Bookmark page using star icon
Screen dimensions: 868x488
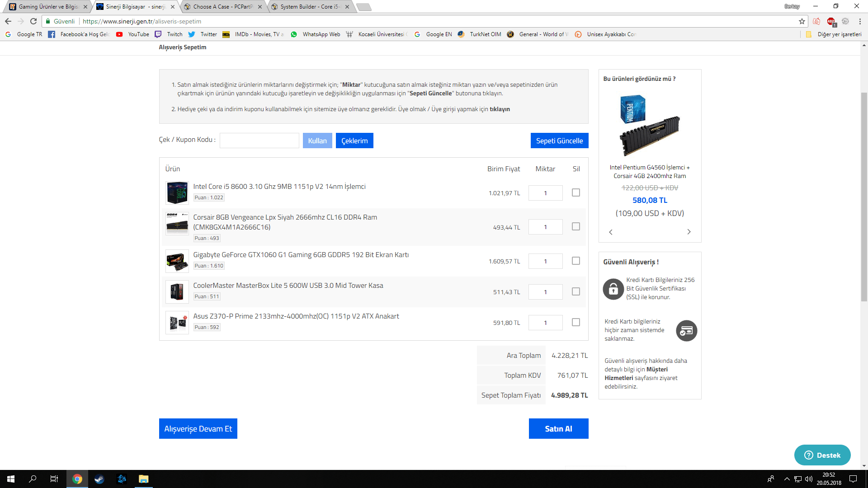pos(802,21)
